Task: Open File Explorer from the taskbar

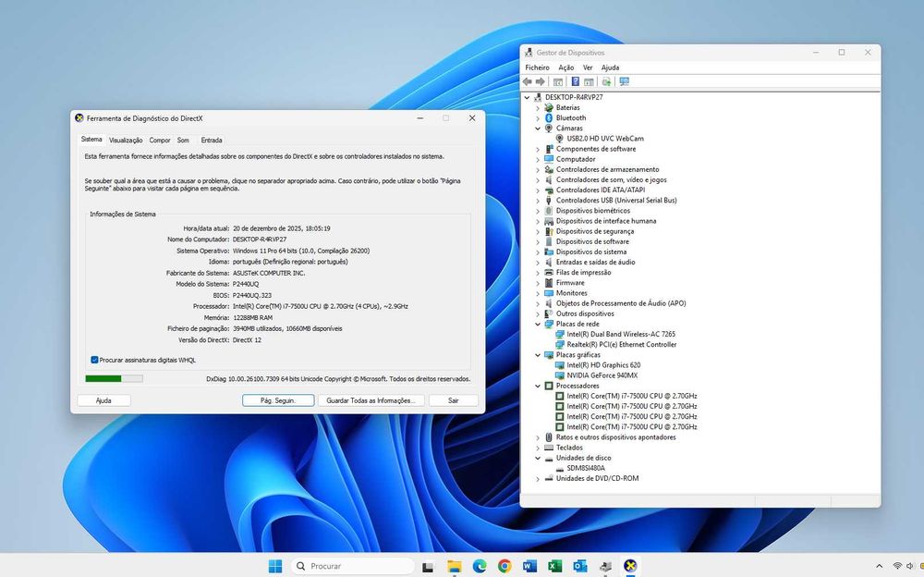Action: 455,566
